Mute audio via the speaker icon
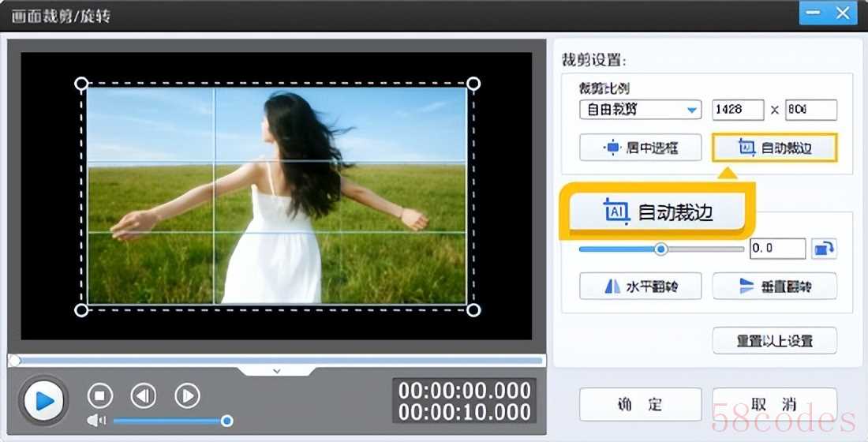 [95, 421]
